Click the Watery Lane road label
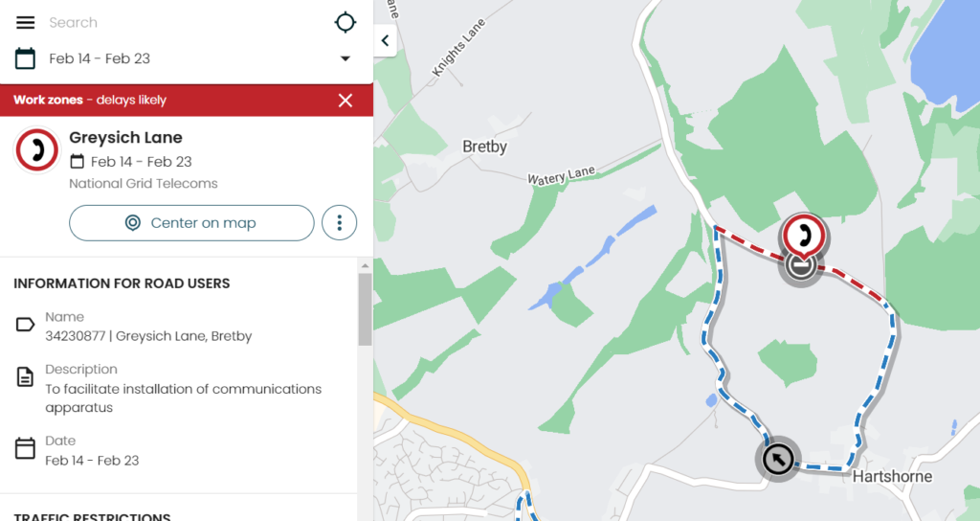This screenshot has width=980, height=521. [x=561, y=175]
